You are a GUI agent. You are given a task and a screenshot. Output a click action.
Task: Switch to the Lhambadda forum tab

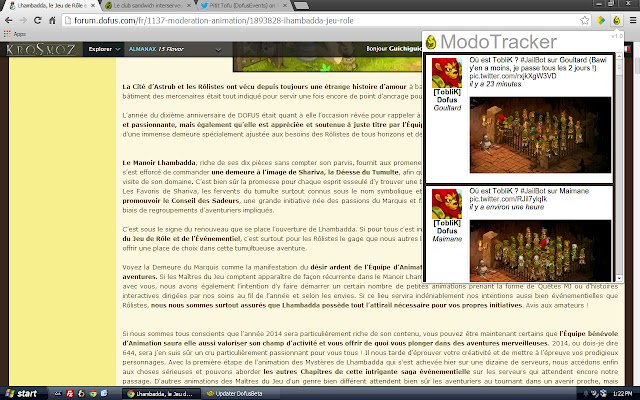48,6
